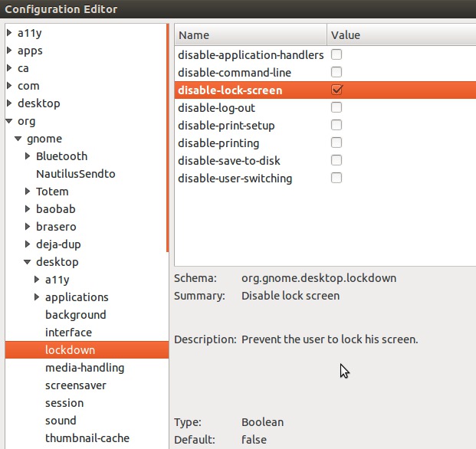
Task: Select the disable-command-line key name
Action: (x=235, y=73)
